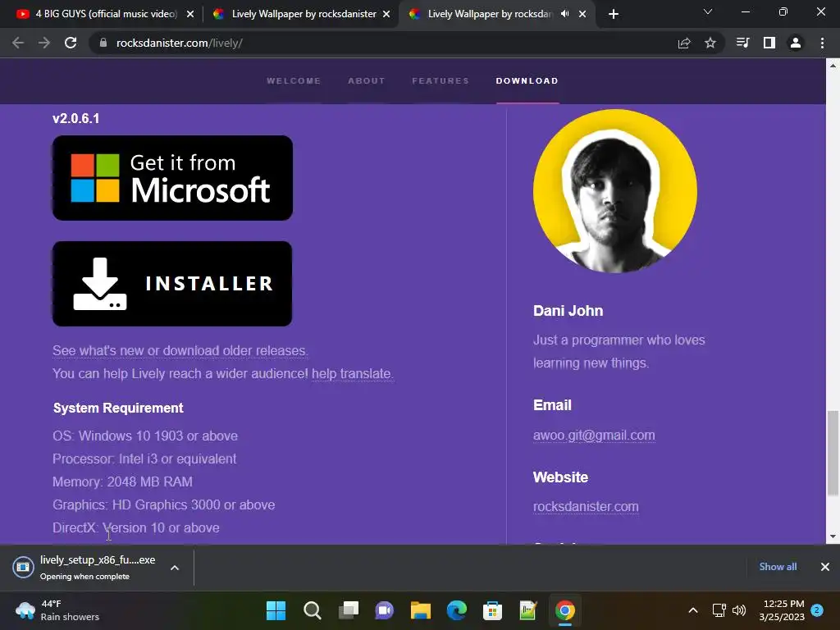Open taskbar Search
Screen dimensions: 840x630
[313, 610]
